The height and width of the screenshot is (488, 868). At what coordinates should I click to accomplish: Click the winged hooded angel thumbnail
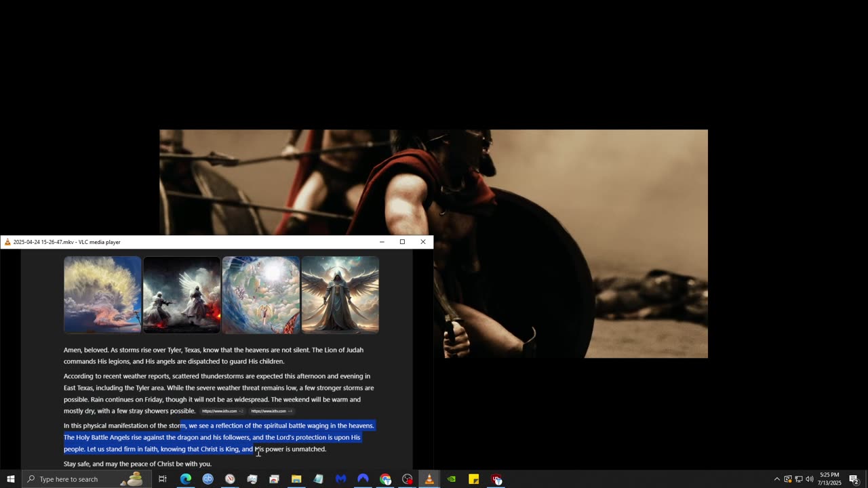[340, 295]
